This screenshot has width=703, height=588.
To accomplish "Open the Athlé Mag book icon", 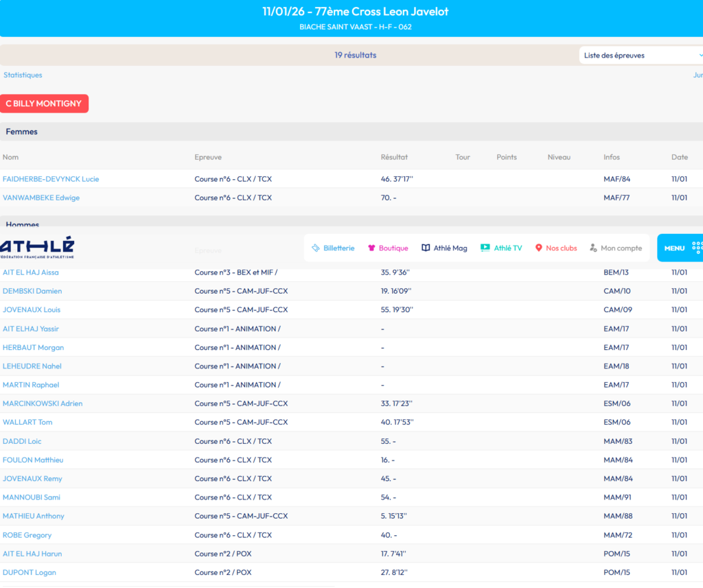I will point(426,248).
